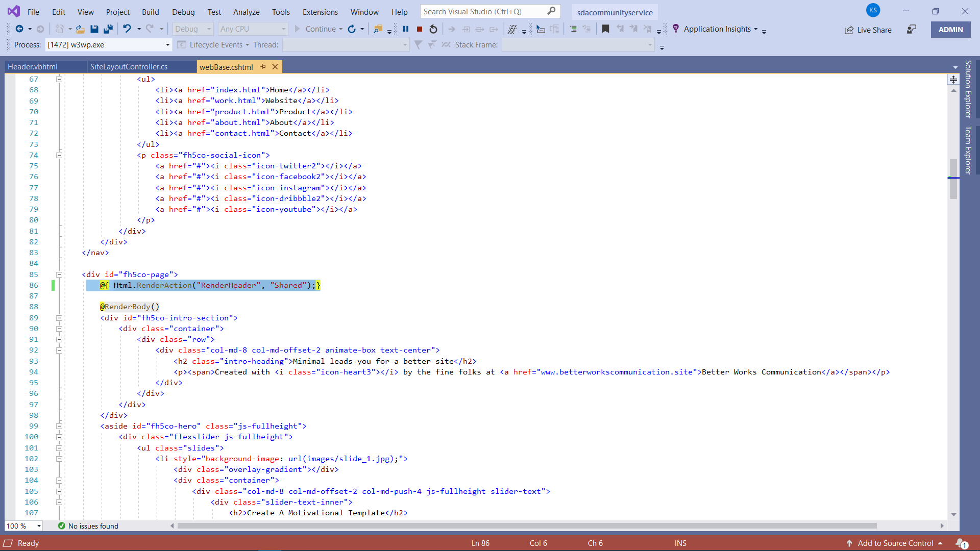Click the Toggle Bookmark icon

605,29
